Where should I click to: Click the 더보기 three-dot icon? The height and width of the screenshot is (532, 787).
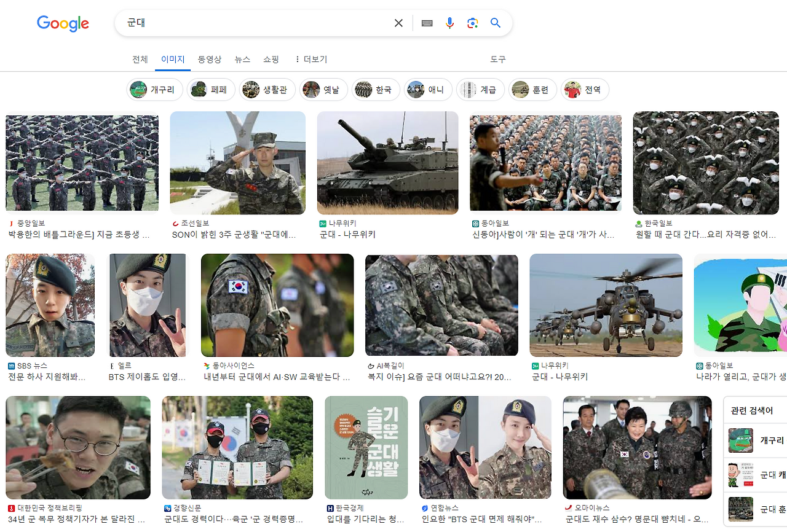(298, 59)
